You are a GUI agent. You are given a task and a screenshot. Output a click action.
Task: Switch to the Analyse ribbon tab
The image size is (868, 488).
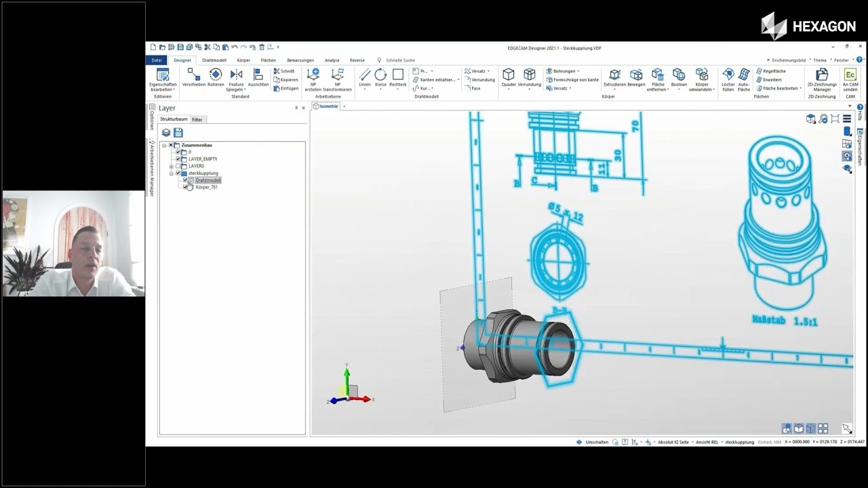click(x=332, y=60)
